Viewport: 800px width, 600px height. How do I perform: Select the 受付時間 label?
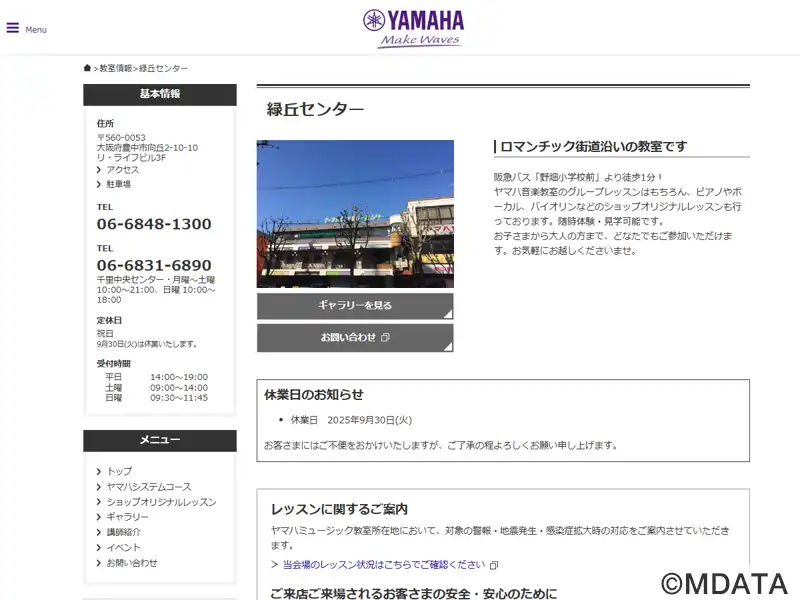point(114,364)
